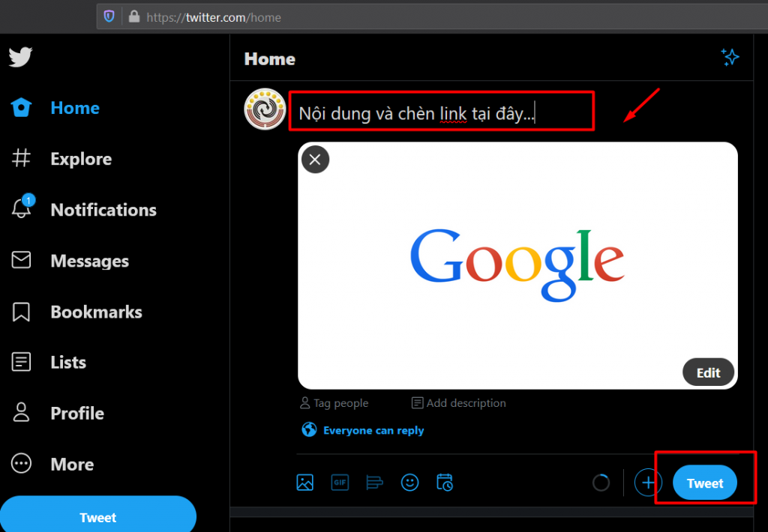The height and width of the screenshot is (532, 768).
Task: Open Bookmarks in the sidebar
Action: 77,312
